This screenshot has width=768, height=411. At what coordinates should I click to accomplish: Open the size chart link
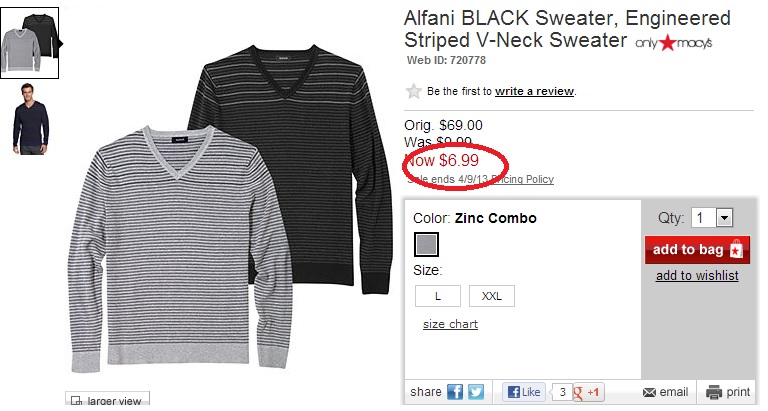tap(450, 324)
